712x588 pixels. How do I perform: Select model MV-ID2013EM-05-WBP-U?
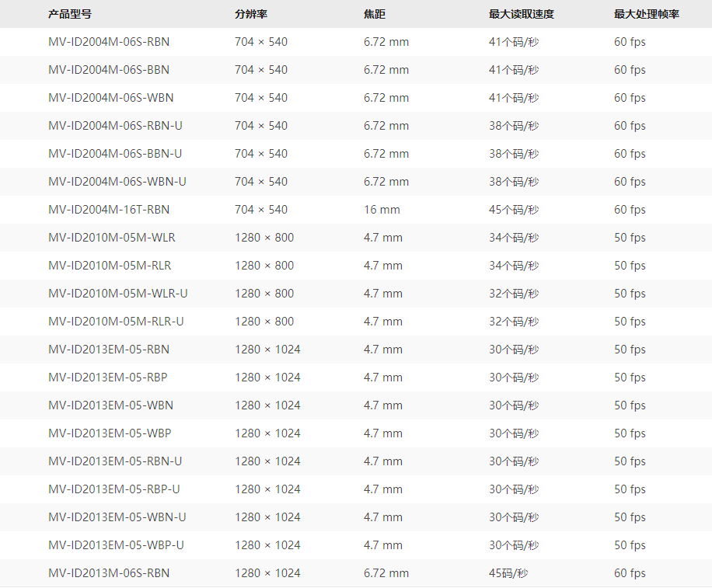pos(117,545)
